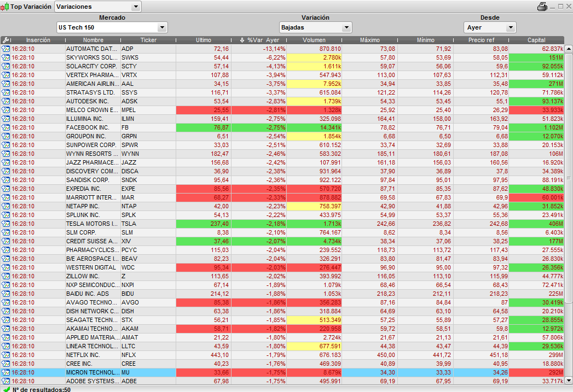573x392 pixels.
Task: Click the SLM CORP. name cell
Action: (x=93, y=233)
